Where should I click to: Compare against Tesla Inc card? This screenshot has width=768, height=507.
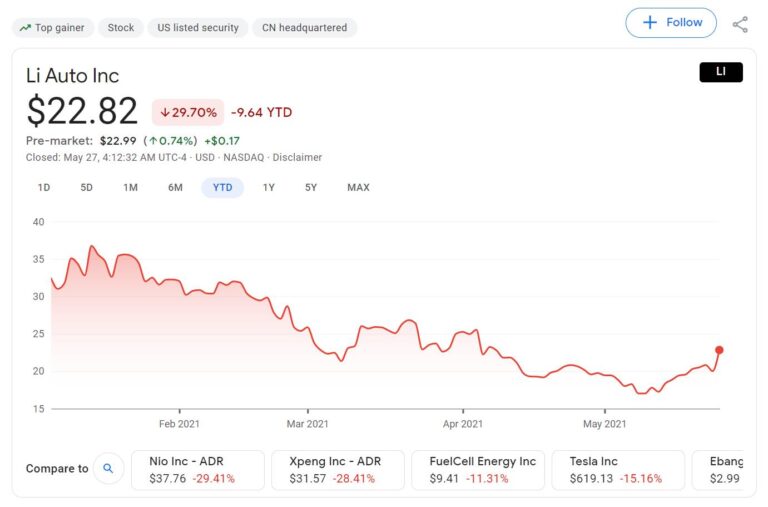[617, 469]
